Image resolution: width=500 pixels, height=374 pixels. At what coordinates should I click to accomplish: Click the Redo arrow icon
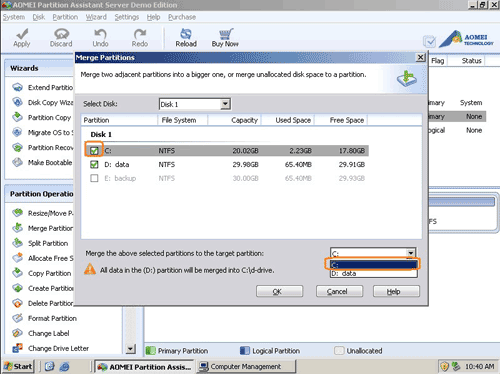[140, 34]
